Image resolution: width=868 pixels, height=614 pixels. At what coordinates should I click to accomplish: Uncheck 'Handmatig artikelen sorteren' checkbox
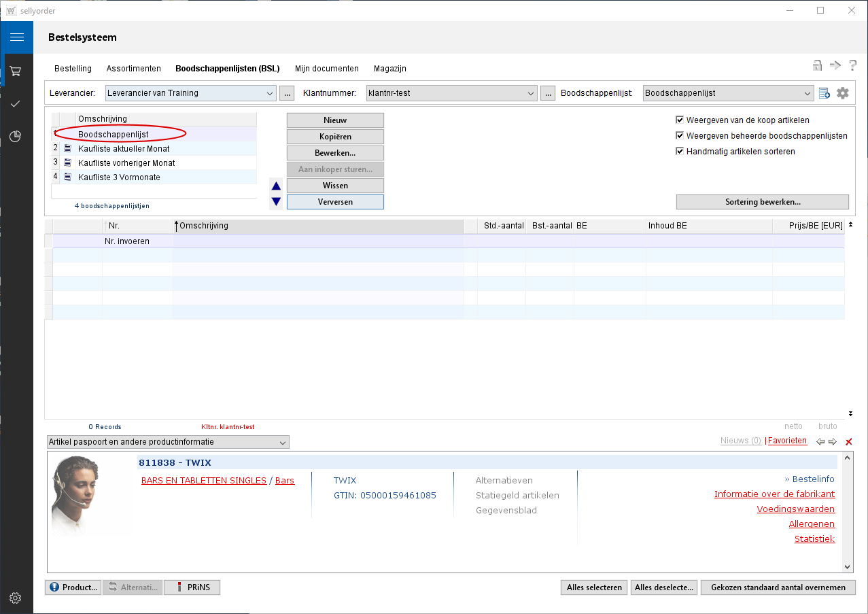[x=680, y=151]
